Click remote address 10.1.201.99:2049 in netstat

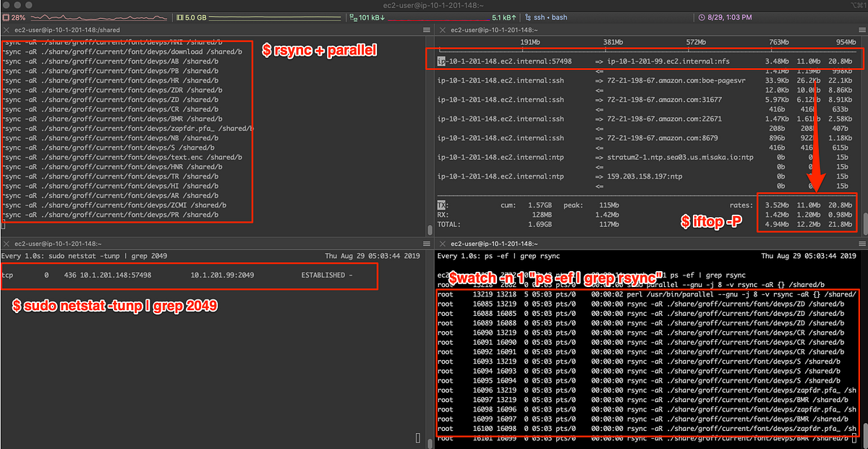click(223, 276)
